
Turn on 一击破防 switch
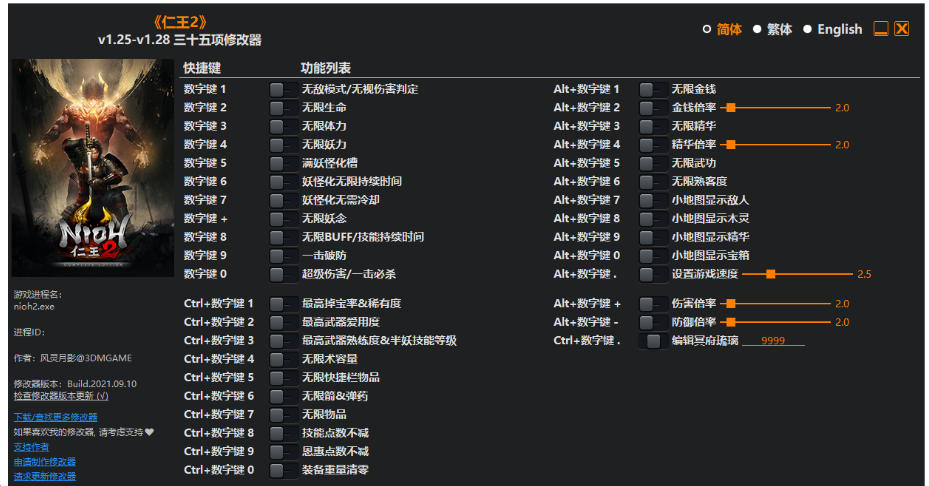click(x=283, y=255)
